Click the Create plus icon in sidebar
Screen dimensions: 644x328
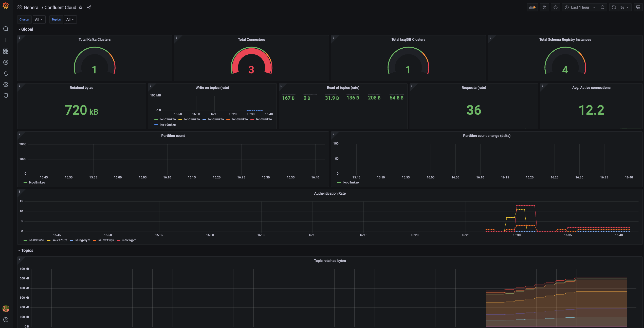point(6,40)
